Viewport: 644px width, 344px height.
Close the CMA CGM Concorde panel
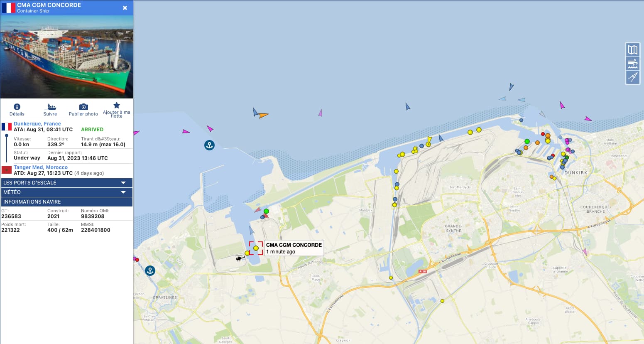[x=125, y=8]
